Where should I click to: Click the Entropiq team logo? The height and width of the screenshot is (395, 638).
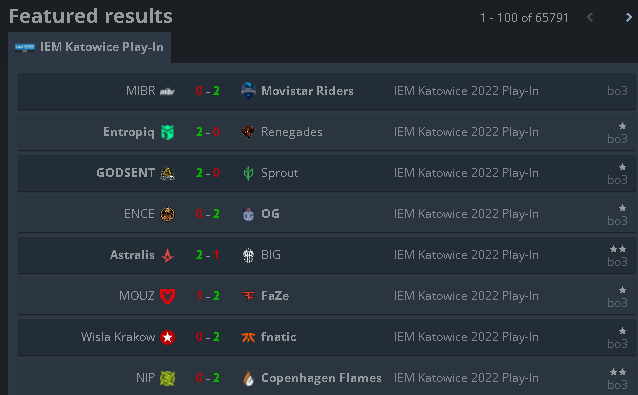click(167, 132)
